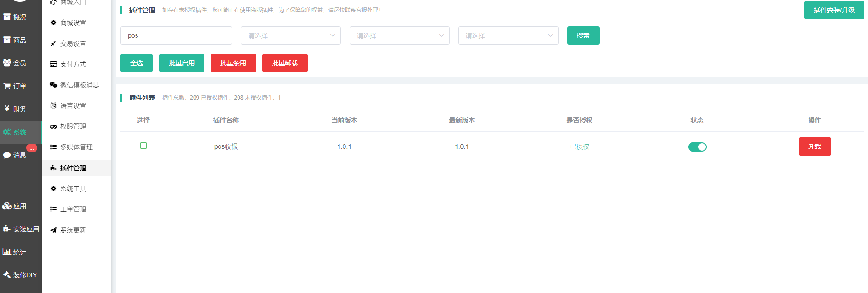Image resolution: width=868 pixels, height=293 pixels.
Task: Click the bar chart icon for 统计
Action: click(7, 252)
